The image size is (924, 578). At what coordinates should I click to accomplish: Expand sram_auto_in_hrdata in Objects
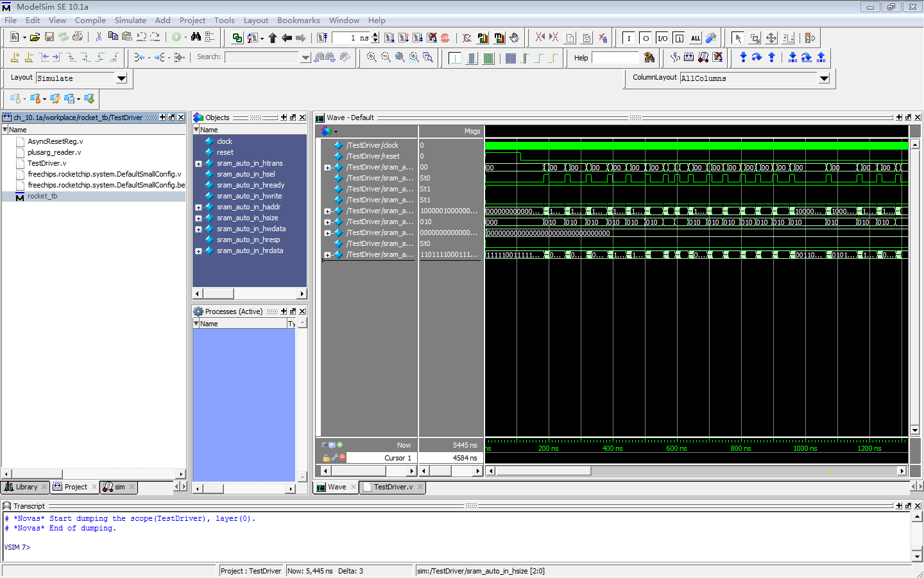tap(198, 251)
